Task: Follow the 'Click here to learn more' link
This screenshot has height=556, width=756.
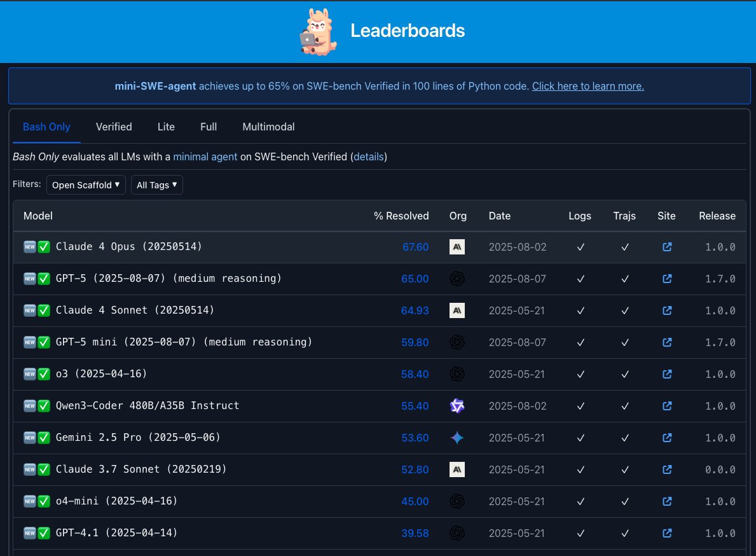Action: pos(588,86)
